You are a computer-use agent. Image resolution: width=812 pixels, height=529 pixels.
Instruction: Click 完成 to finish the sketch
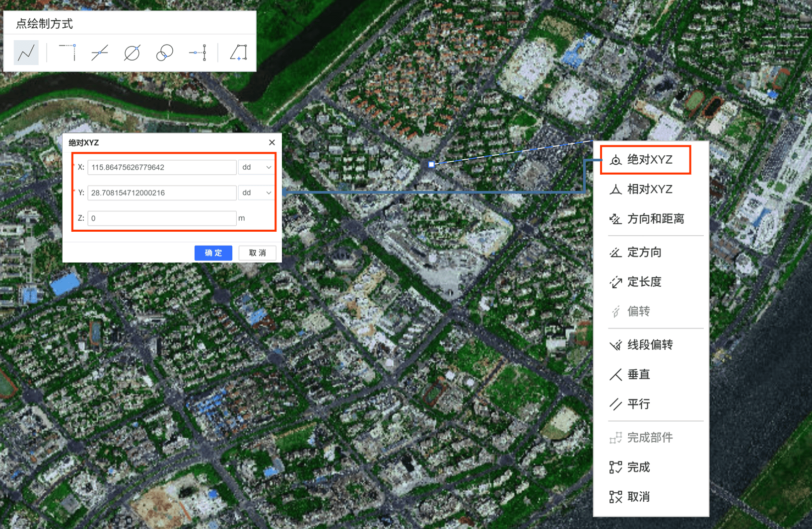tap(638, 467)
